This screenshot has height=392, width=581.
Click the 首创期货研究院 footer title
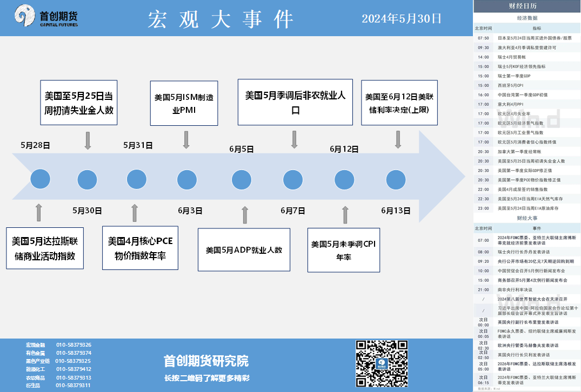206,361
